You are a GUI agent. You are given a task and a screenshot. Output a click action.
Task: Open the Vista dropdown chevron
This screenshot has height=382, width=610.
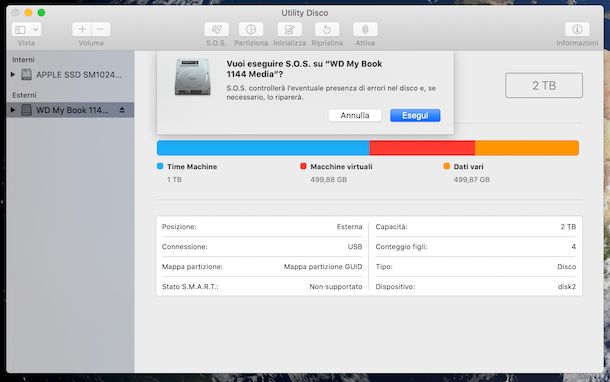tap(35, 30)
